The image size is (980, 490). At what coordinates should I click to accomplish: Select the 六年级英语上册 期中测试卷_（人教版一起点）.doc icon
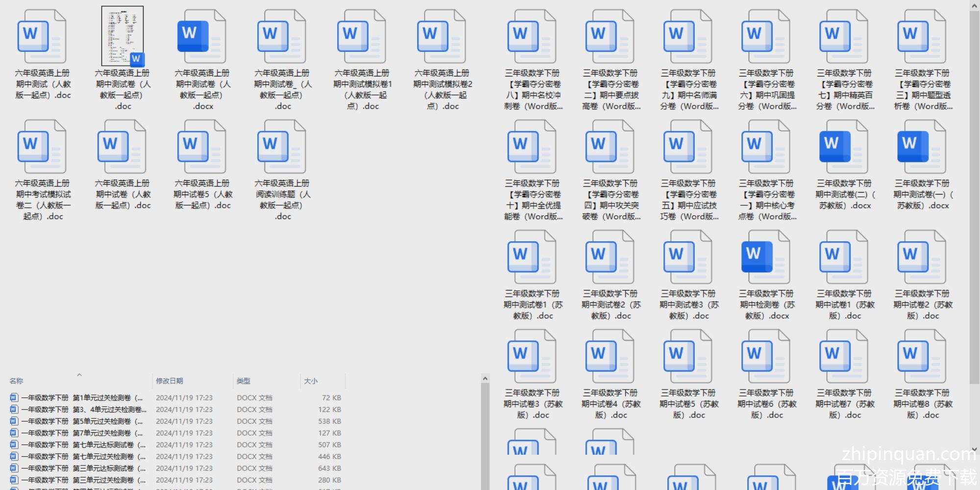[x=282, y=37]
